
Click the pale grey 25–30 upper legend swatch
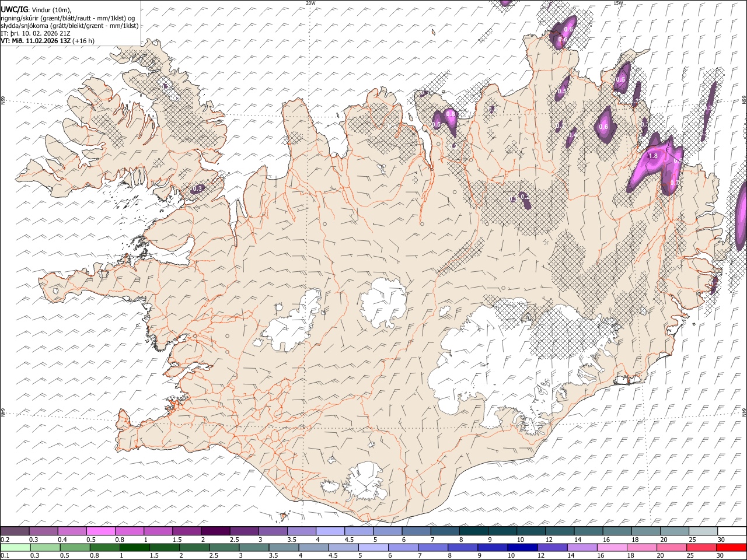pyautogui.click(x=703, y=531)
